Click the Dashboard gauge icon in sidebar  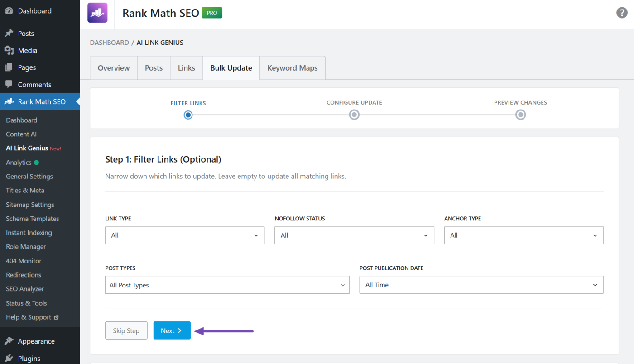click(9, 11)
